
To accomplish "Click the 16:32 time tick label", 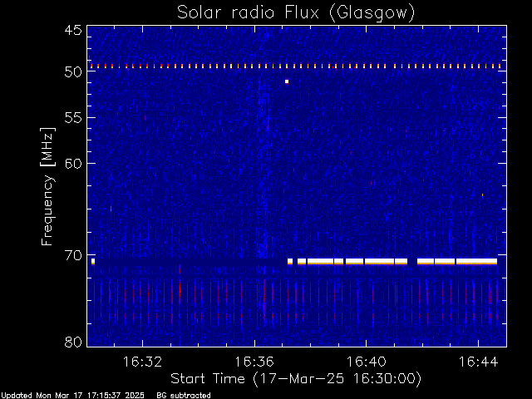I will [142, 362].
